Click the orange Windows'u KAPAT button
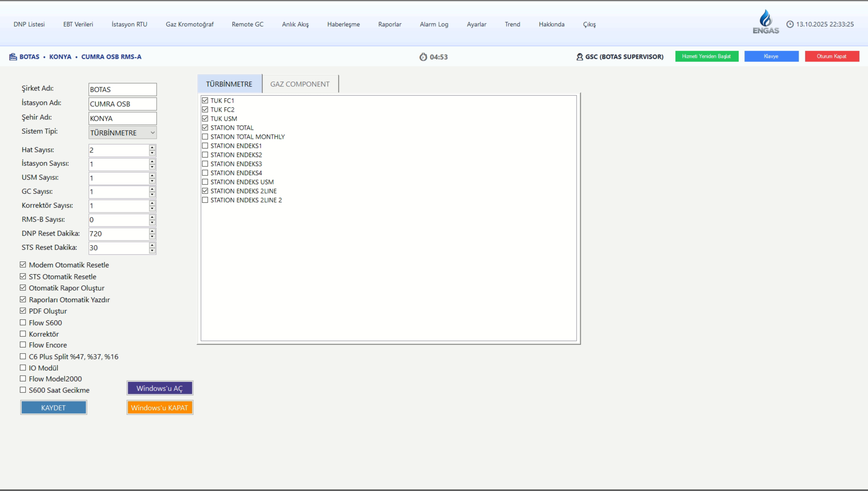This screenshot has height=491, width=868. (x=159, y=407)
